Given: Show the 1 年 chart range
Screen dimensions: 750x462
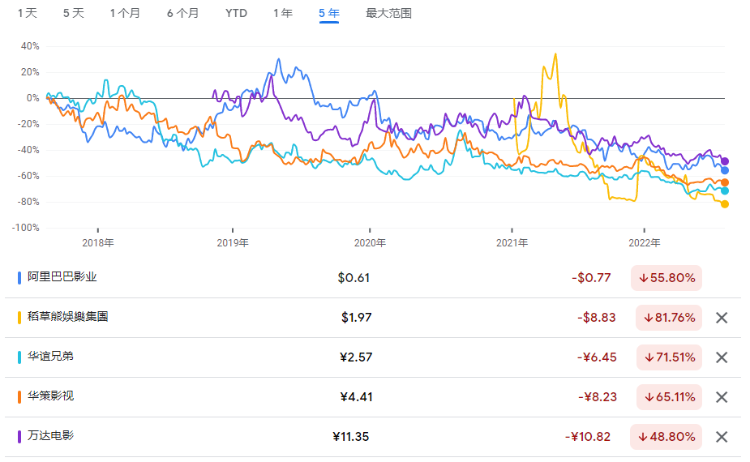Looking at the screenshot, I should (x=283, y=13).
